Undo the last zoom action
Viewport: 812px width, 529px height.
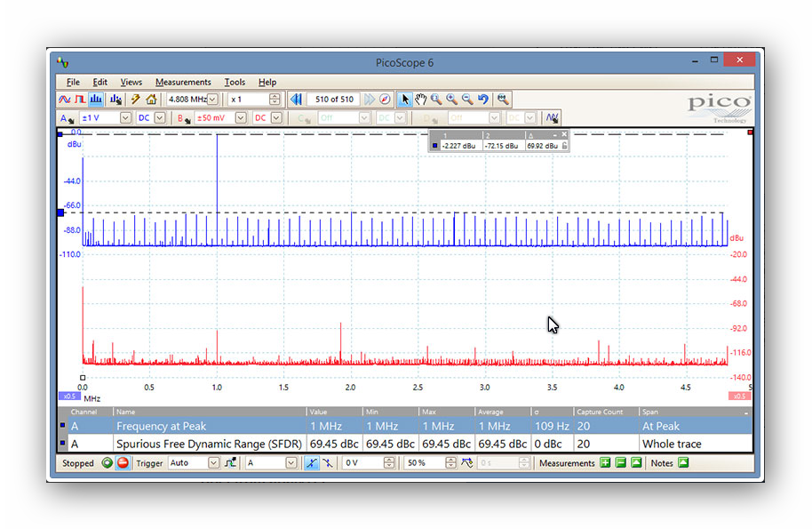coord(482,99)
